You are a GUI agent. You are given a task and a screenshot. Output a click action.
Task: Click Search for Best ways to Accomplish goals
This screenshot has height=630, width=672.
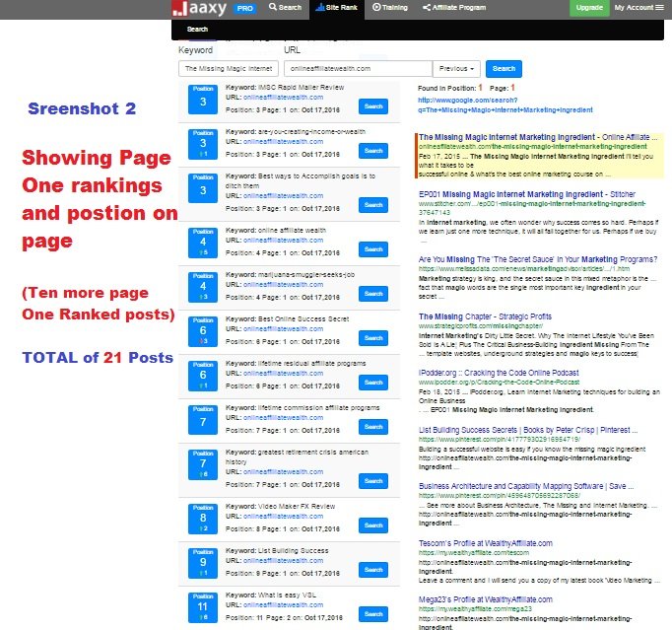(373, 205)
